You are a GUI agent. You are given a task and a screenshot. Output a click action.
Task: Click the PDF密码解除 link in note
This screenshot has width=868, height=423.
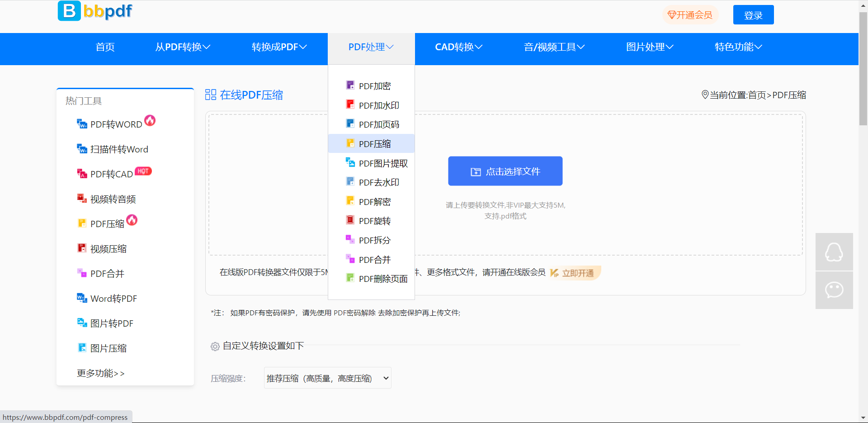354,313
